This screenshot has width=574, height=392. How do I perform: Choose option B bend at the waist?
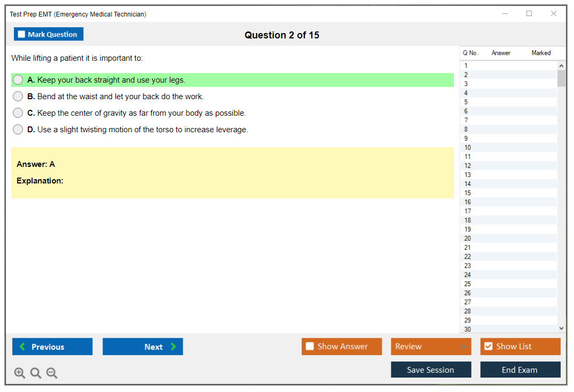(x=18, y=97)
